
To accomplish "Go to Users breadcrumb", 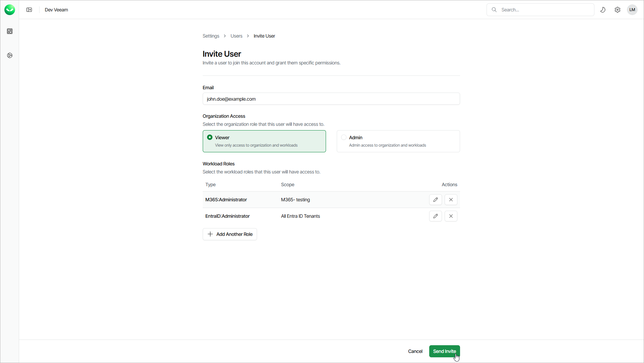I will click(x=236, y=36).
